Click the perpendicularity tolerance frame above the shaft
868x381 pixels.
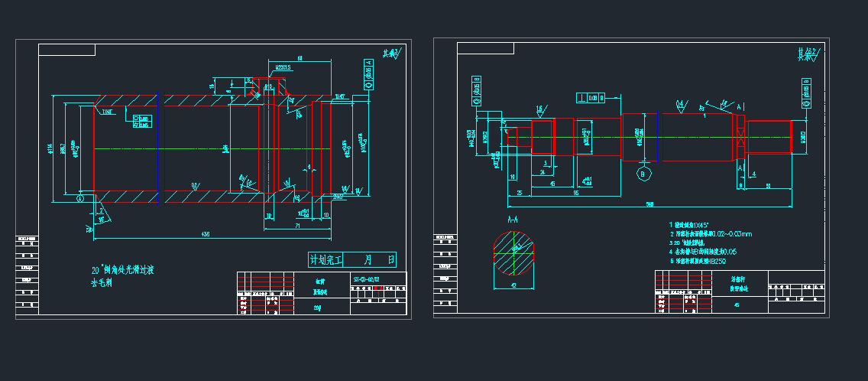(x=591, y=98)
